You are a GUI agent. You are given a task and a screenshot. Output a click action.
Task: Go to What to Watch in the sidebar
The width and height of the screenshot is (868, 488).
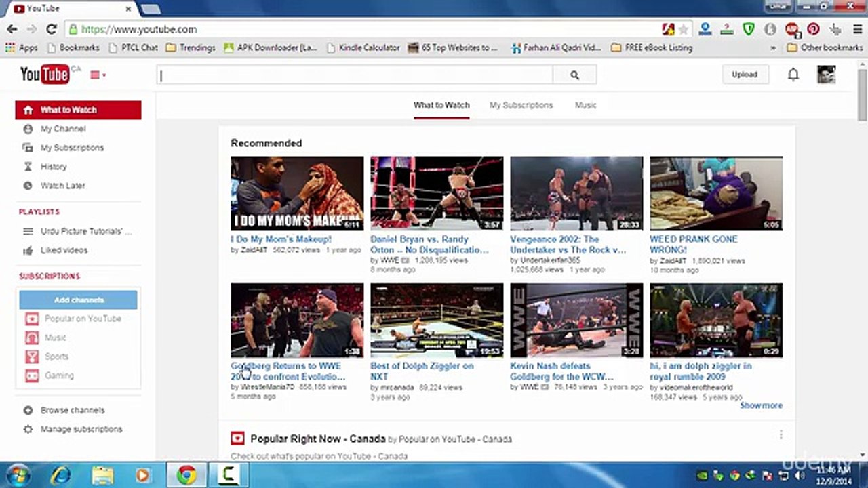click(78, 110)
